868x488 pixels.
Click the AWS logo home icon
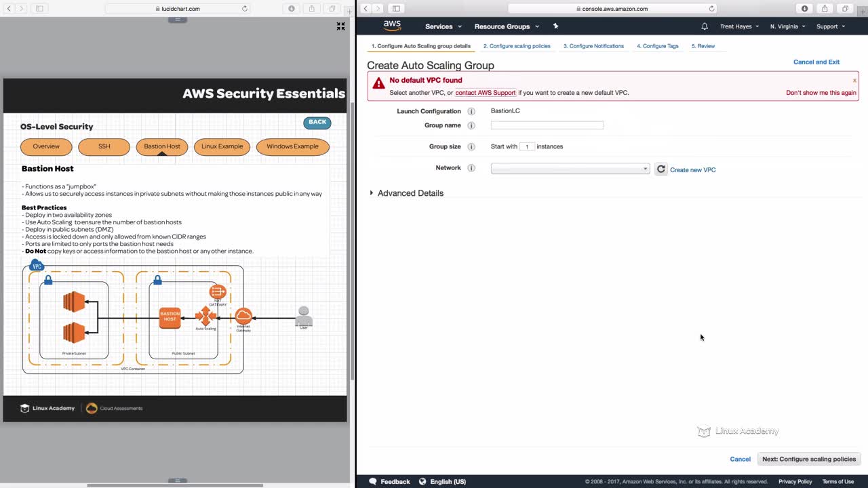coord(392,26)
